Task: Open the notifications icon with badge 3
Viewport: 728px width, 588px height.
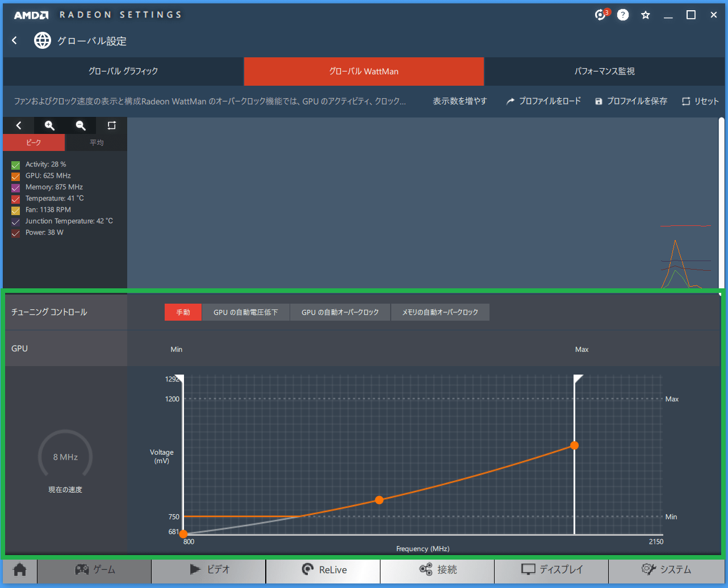Action: [x=601, y=15]
